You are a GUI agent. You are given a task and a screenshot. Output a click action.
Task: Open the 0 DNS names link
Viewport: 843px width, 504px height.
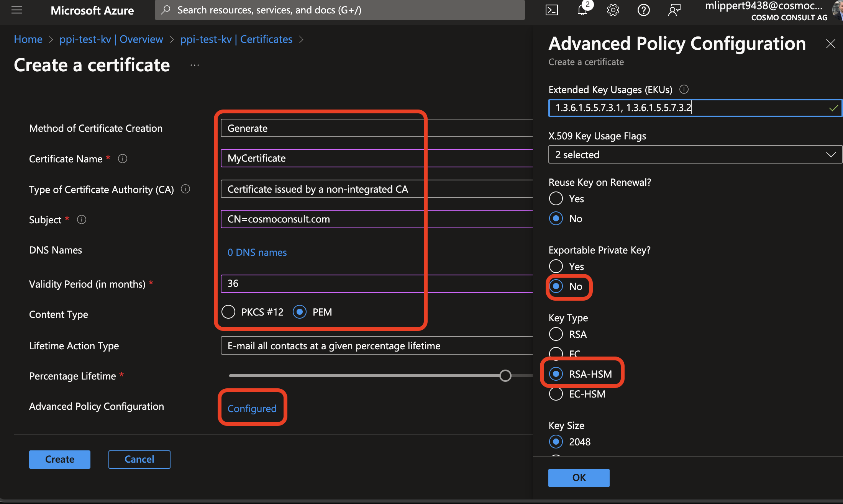coord(257,252)
